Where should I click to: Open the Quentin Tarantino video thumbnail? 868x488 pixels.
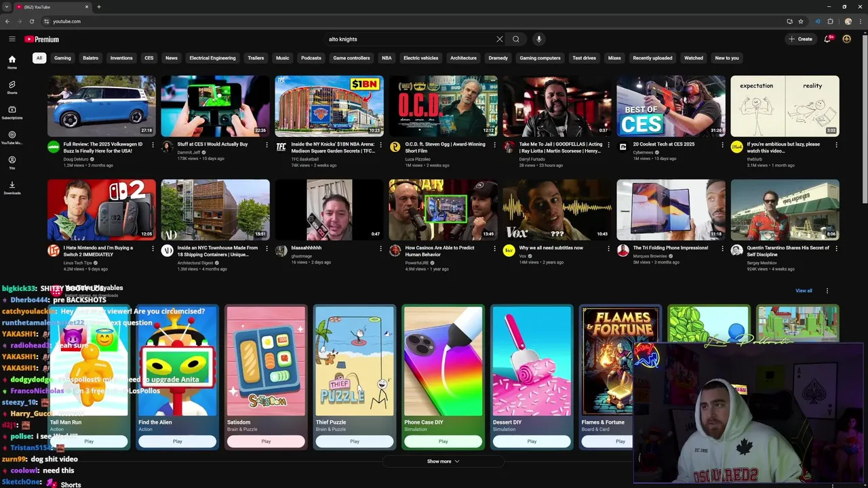click(785, 210)
